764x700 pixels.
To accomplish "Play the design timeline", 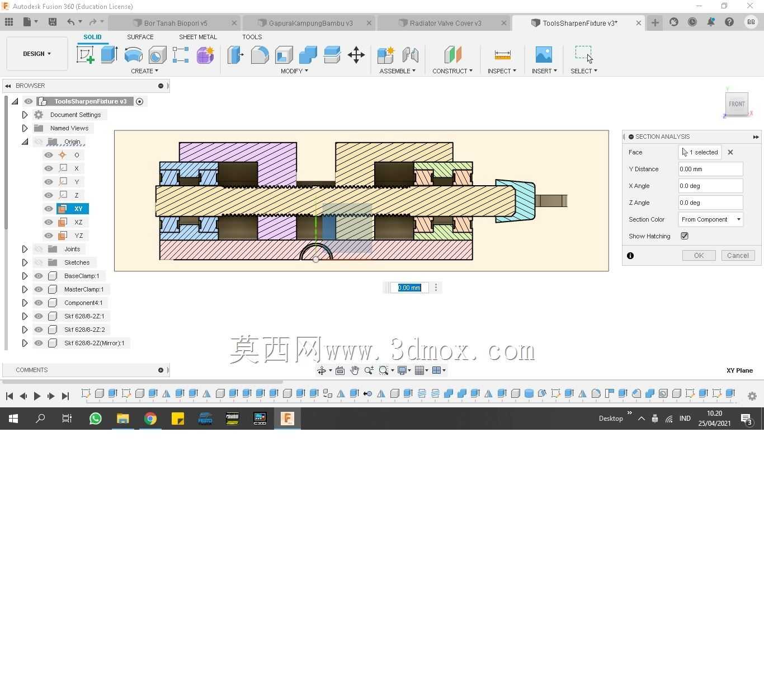I will (x=37, y=396).
